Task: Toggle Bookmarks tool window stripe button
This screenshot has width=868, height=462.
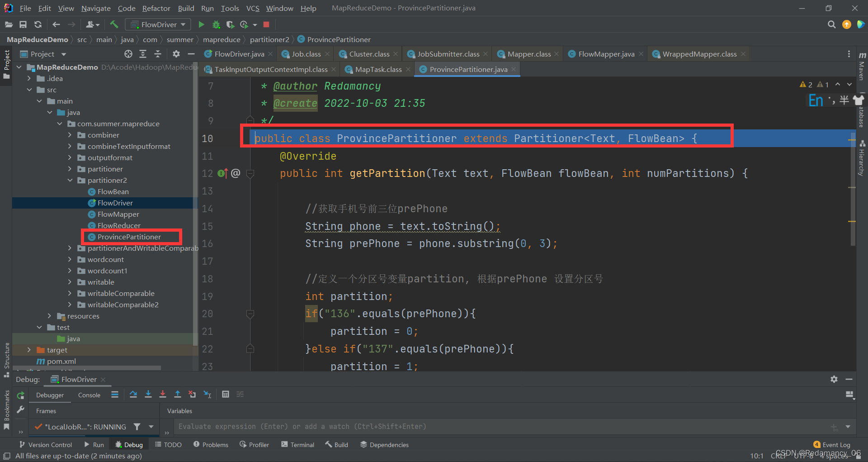Action: 6,410
